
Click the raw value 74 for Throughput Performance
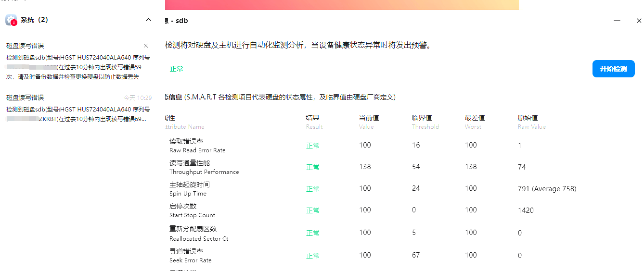click(x=522, y=167)
